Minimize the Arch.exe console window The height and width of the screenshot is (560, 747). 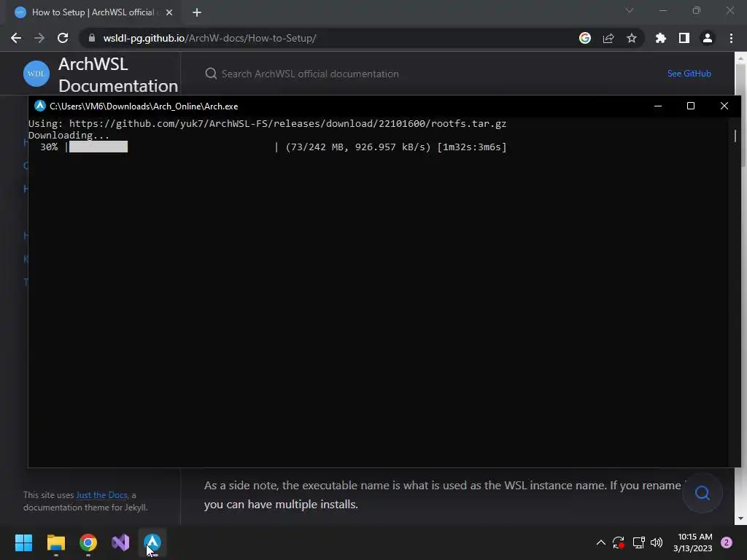(x=658, y=106)
